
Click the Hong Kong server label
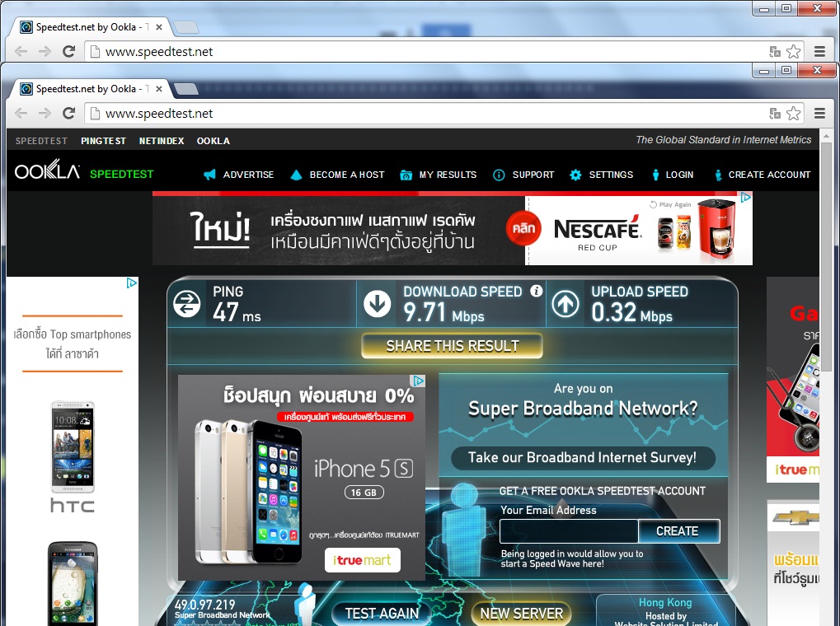click(x=664, y=602)
